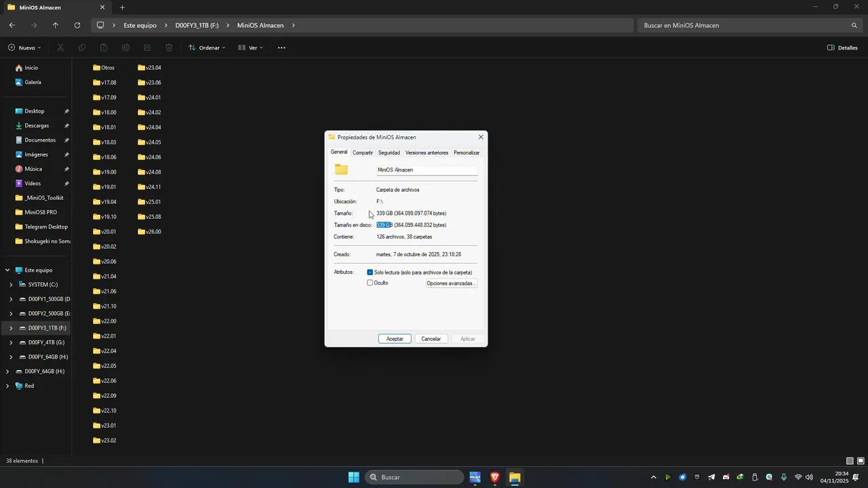Open the Telegram tray icon

point(711,477)
